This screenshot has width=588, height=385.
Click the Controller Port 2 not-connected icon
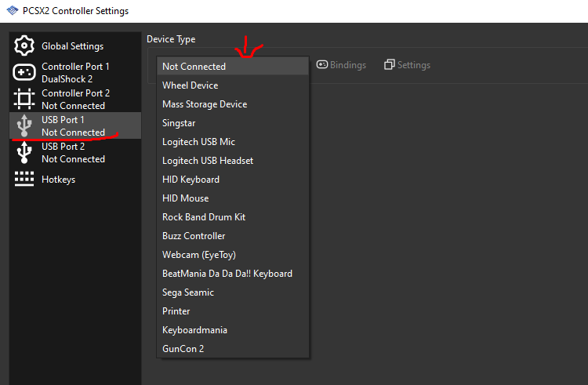click(x=24, y=99)
